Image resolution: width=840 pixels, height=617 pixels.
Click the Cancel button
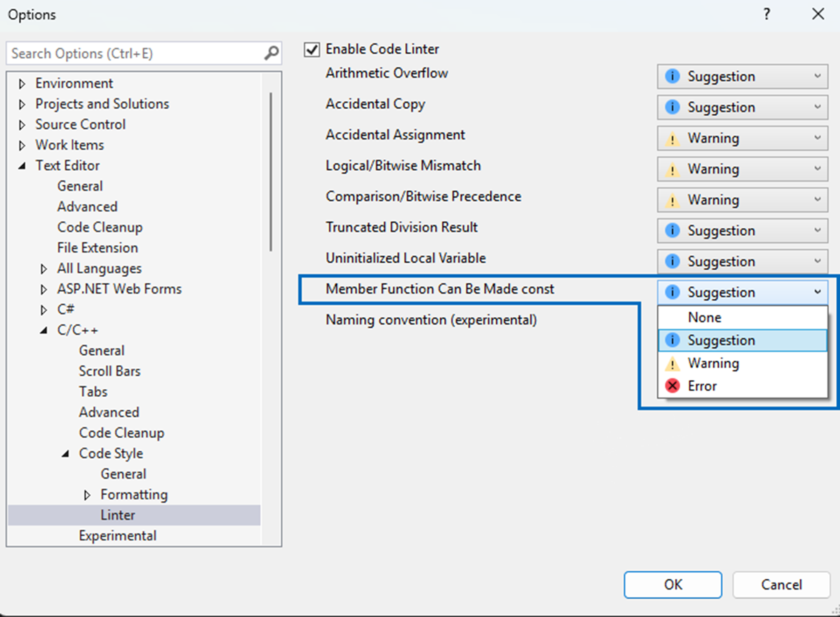[782, 584]
